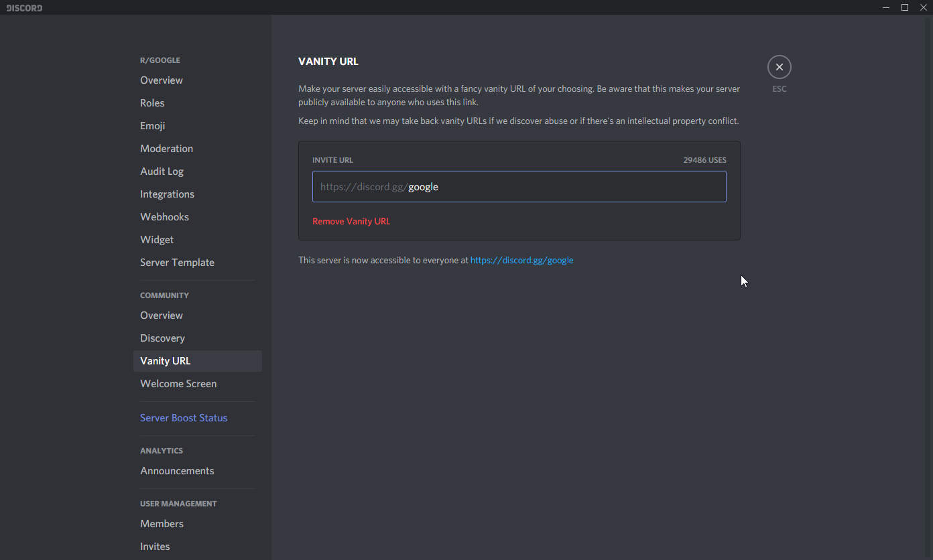933x560 pixels.
Task: Close settings with the ESC circle icon
Action: (x=779, y=67)
